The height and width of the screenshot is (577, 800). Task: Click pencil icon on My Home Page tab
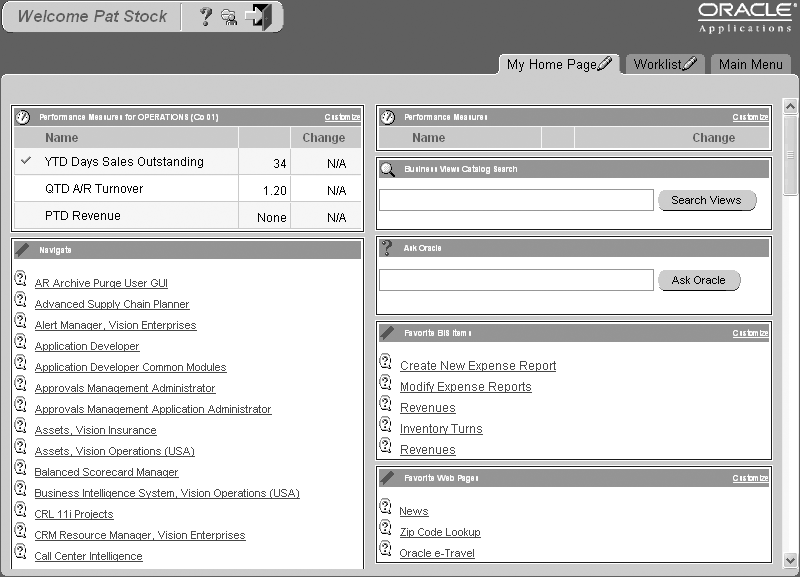tap(605, 64)
